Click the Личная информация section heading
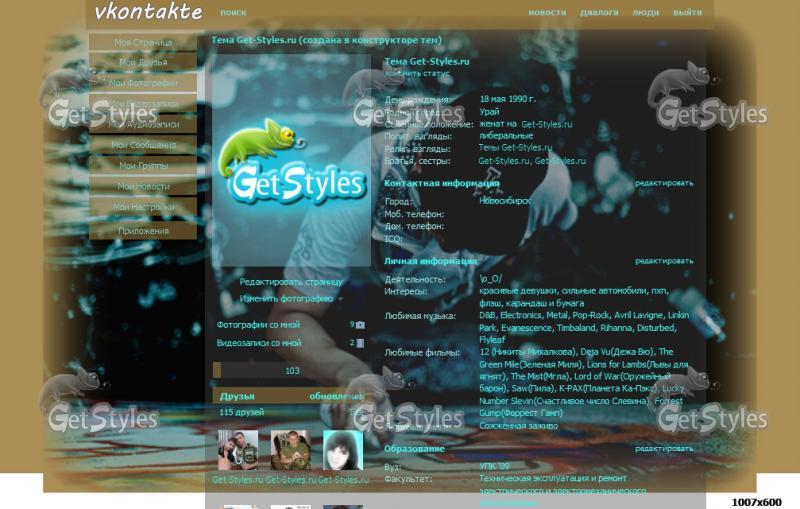800x509 pixels. point(431,261)
